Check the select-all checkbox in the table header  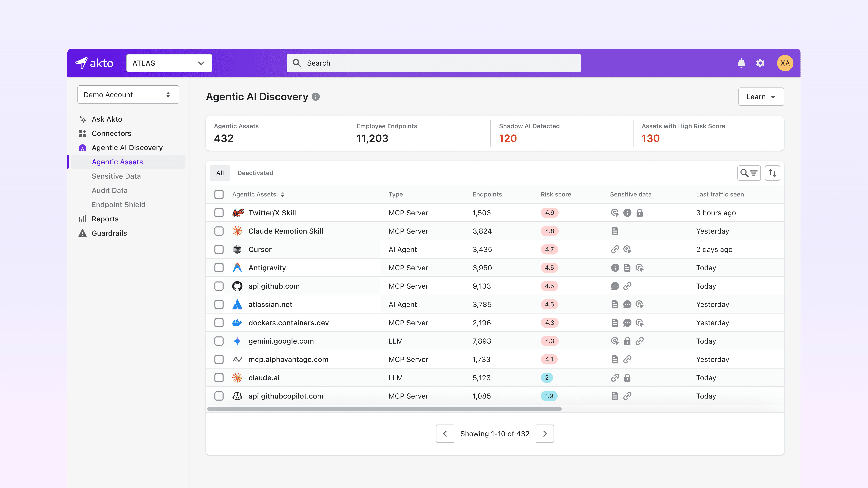coord(219,194)
